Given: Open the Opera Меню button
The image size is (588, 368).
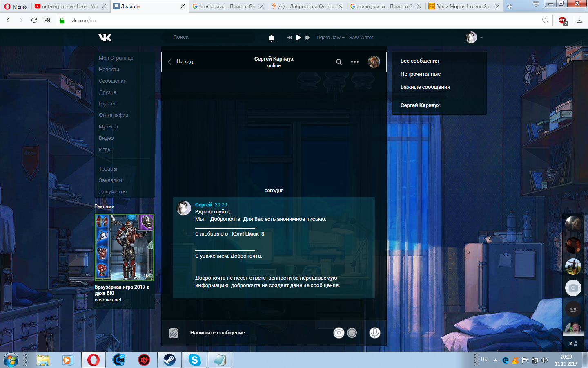Looking at the screenshot, I should tap(16, 7).
